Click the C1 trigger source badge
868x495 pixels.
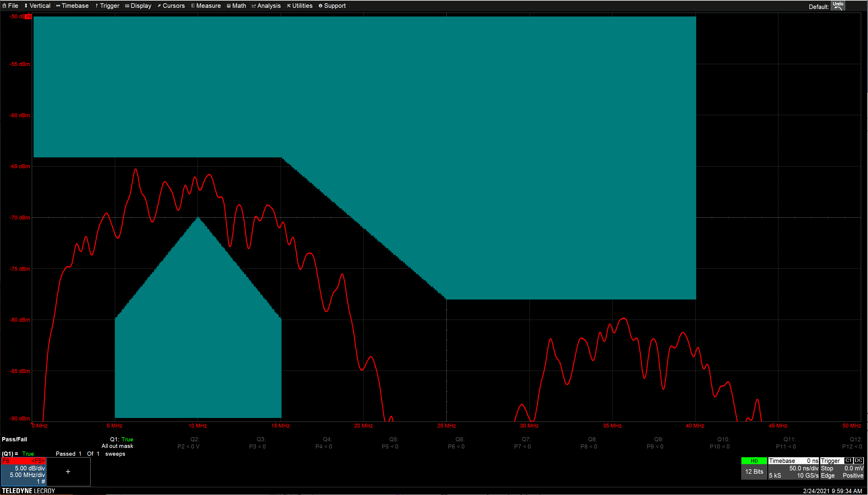click(x=848, y=460)
